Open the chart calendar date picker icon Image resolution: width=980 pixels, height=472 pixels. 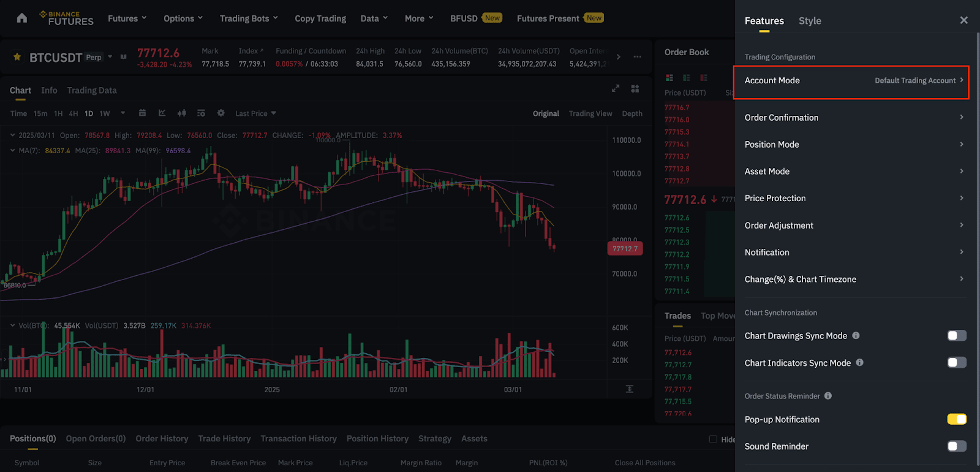(142, 113)
